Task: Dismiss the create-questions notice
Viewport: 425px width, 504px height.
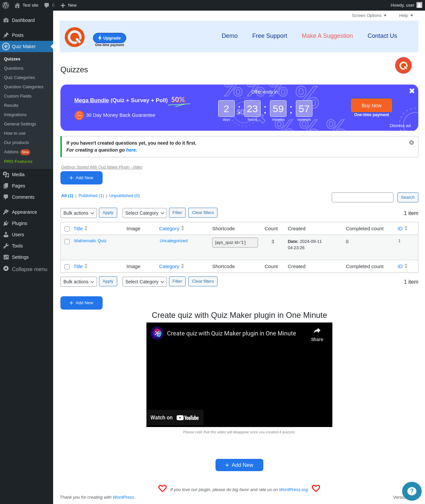Action: pyautogui.click(x=411, y=143)
